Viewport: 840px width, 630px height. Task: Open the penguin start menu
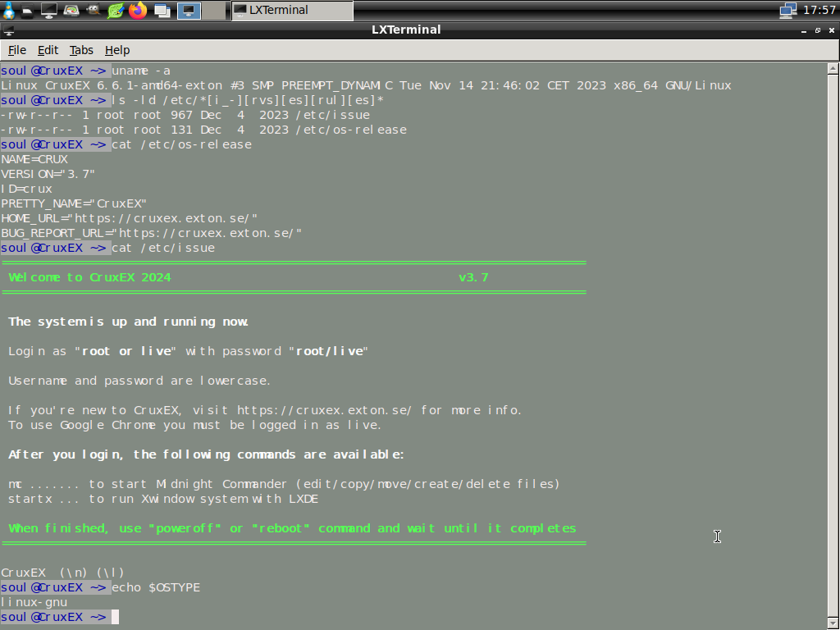coord(8,10)
